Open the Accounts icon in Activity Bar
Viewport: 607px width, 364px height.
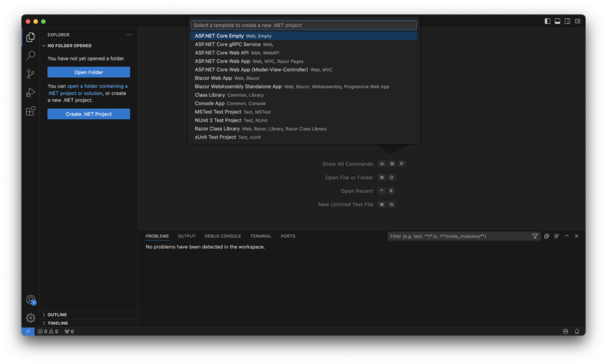30,299
